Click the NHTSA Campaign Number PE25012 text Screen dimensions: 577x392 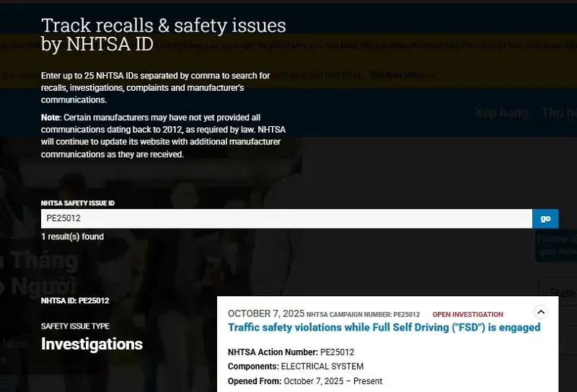tap(363, 315)
